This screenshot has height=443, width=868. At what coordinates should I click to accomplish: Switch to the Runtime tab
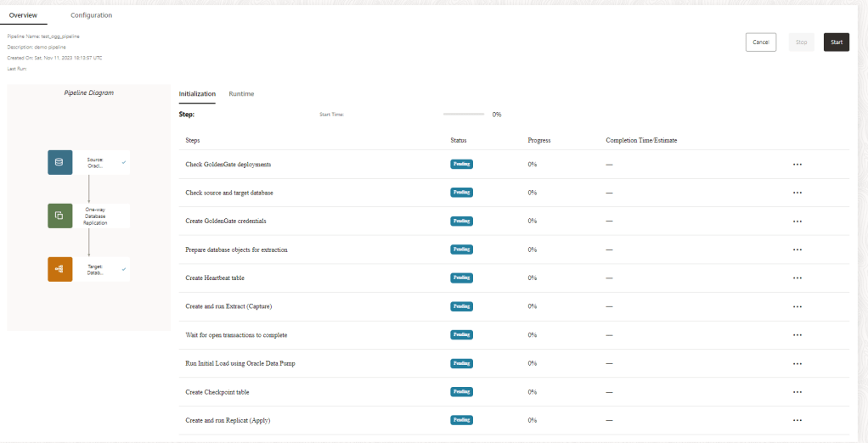tap(241, 93)
